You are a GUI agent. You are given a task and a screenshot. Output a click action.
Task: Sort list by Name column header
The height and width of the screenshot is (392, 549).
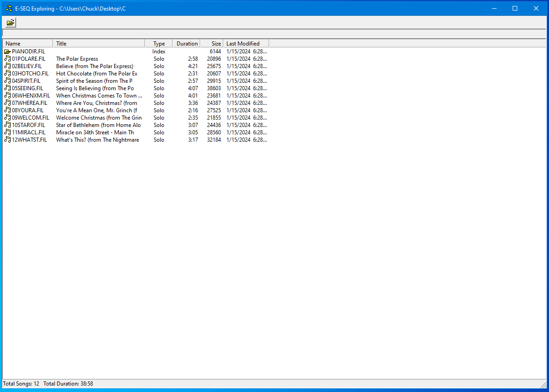[x=28, y=43]
